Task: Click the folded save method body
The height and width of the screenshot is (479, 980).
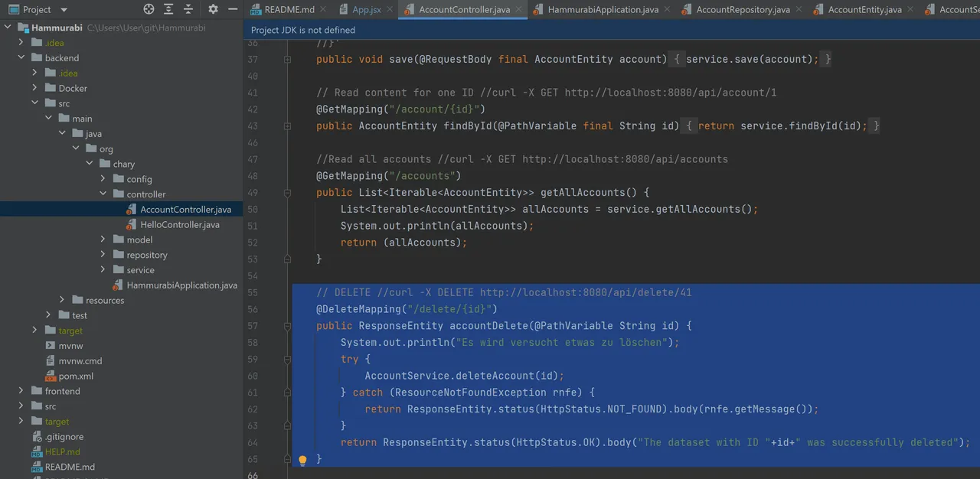Action: tap(751, 60)
